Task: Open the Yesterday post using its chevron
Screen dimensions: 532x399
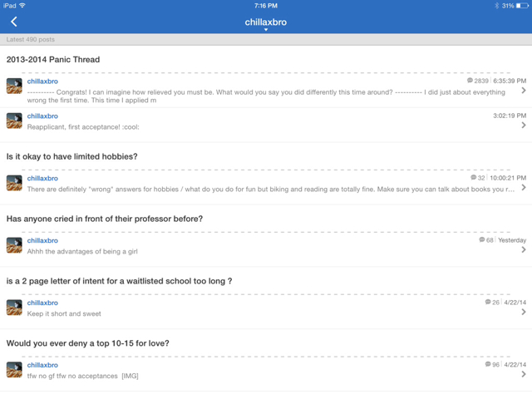Action: (x=524, y=249)
